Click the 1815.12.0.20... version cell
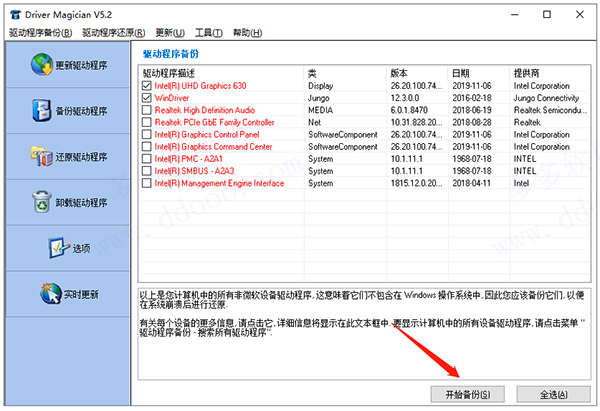Viewport: 600px width, 411px height. [416, 183]
